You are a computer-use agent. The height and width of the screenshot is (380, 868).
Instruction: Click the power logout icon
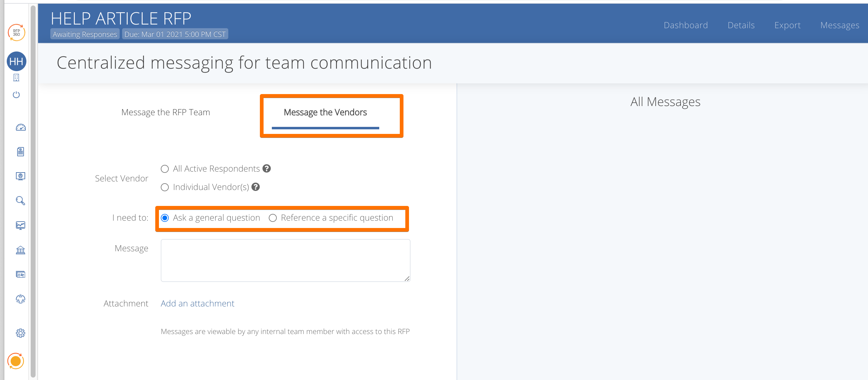tap(16, 95)
